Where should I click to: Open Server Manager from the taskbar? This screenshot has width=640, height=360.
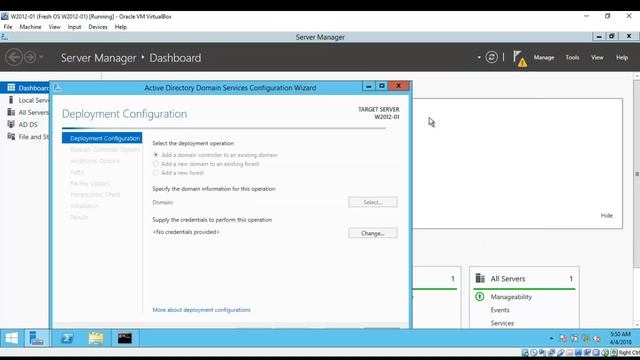tap(37, 338)
